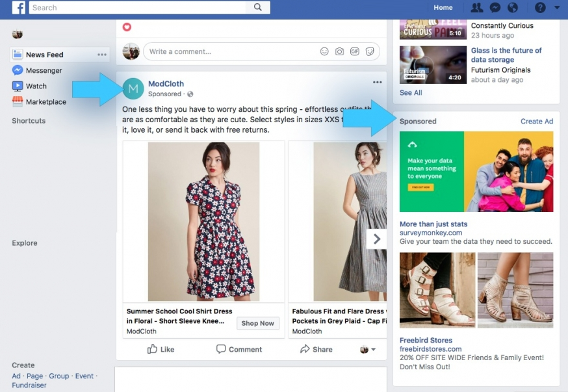Open Messenger from the left sidebar
Image resolution: width=568 pixels, height=392 pixels.
point(37,70)
